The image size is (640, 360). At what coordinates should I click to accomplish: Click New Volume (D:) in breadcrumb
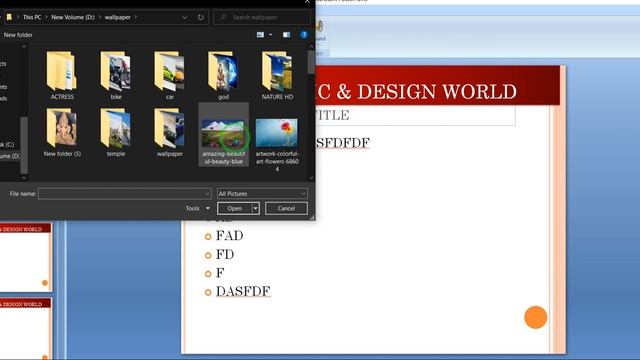point(73,18)
